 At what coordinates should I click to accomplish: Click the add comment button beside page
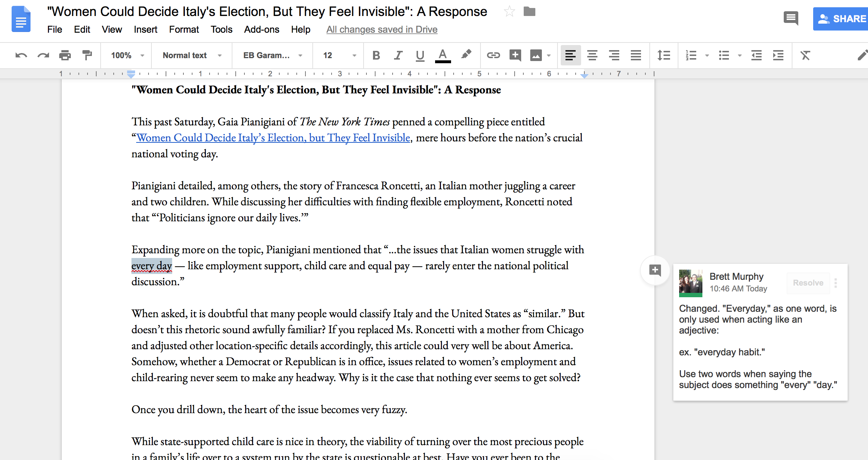click(x=655, y=270)
